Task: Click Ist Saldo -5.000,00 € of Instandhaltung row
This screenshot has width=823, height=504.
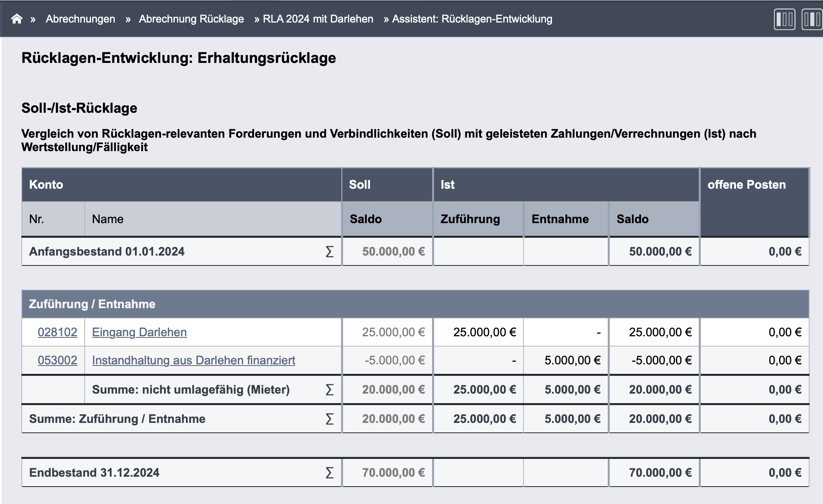Action: pos(662,360)
